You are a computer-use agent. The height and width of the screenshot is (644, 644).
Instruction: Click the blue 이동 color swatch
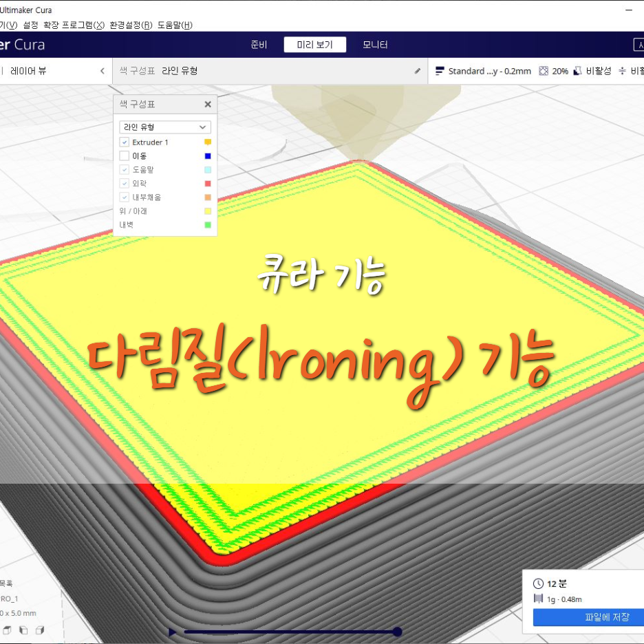[208, 156]
